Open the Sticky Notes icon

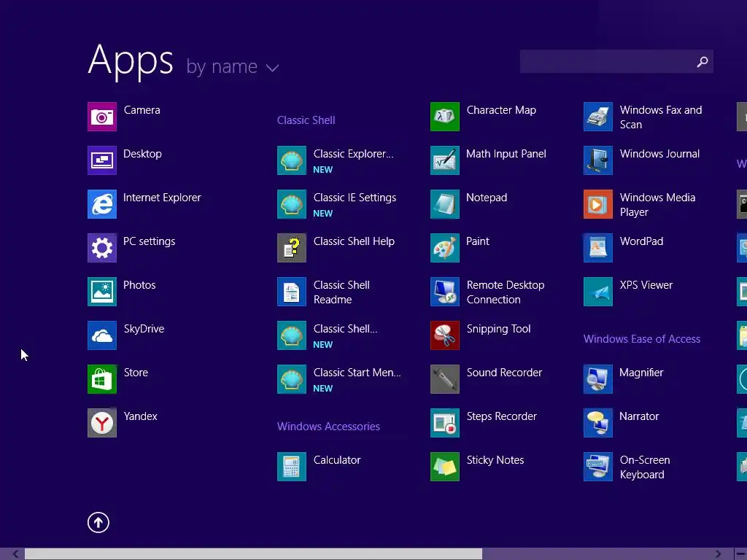coord(445,467)
